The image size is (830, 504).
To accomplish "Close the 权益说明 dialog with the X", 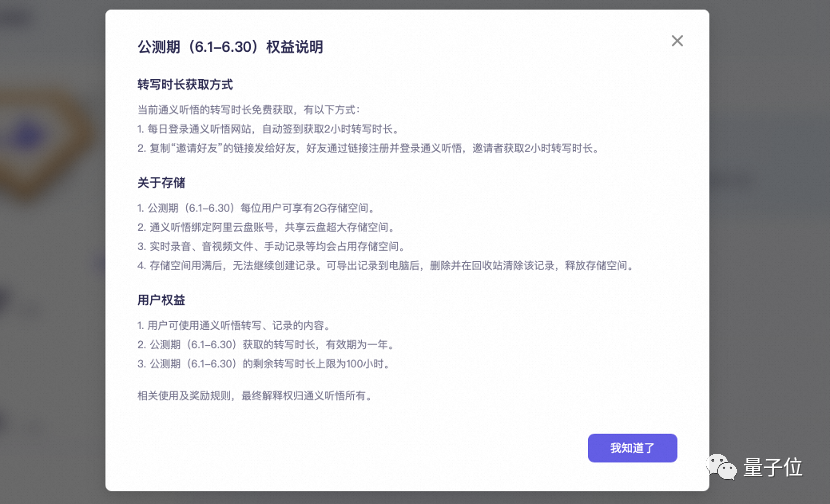I will click(x=677, y=41).
